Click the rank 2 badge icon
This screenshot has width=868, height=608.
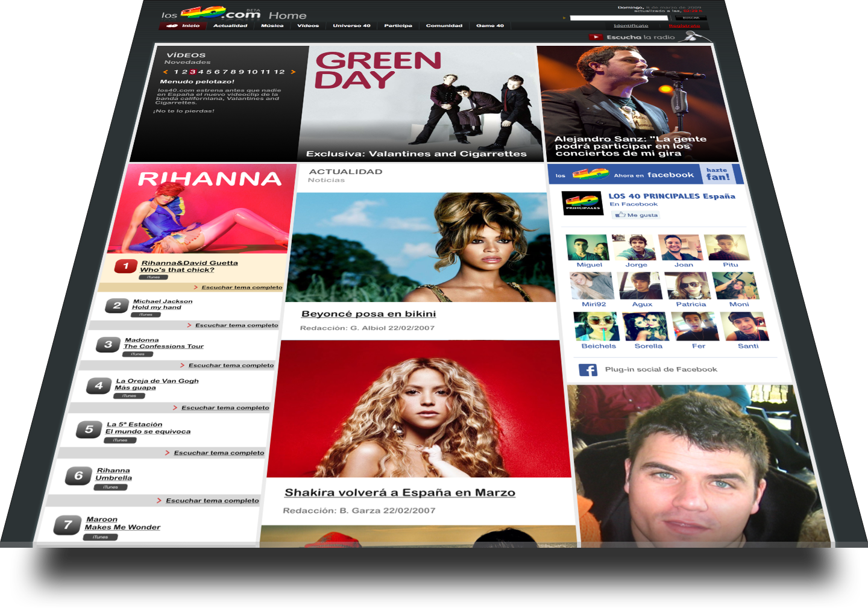117,306
